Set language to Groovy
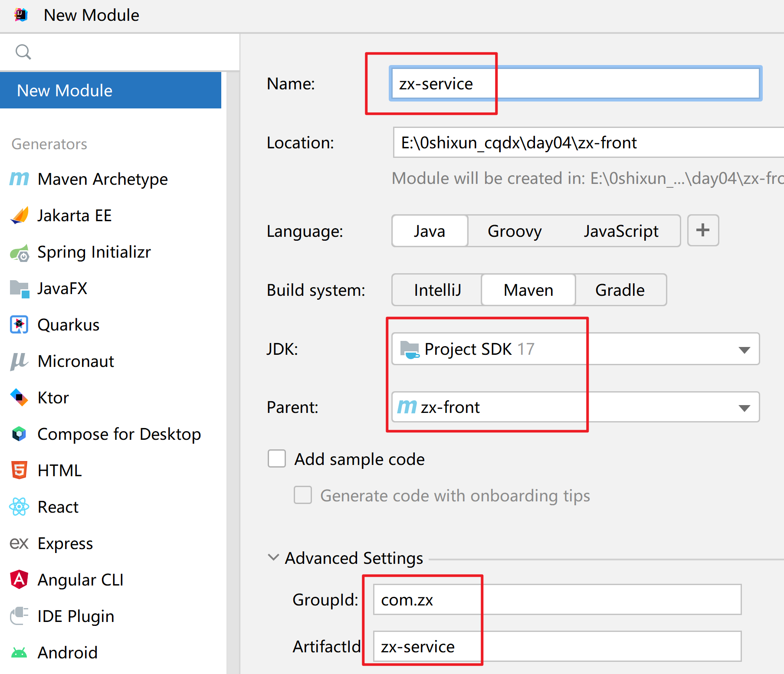Viewport: 784px width, 674px height. (x=515, y=231)
